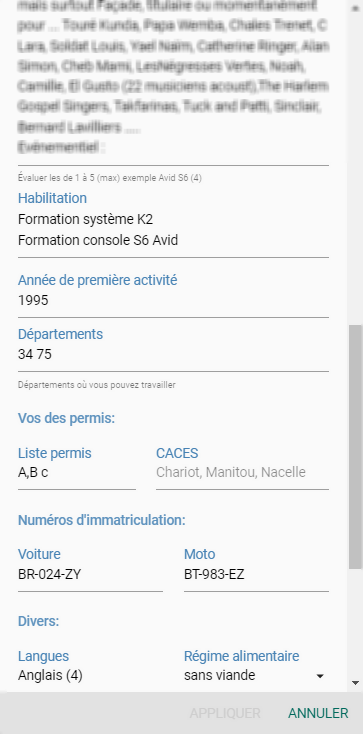Click the scrollbar down arrow
Screen dimensions: 363x734
point(355,683)
